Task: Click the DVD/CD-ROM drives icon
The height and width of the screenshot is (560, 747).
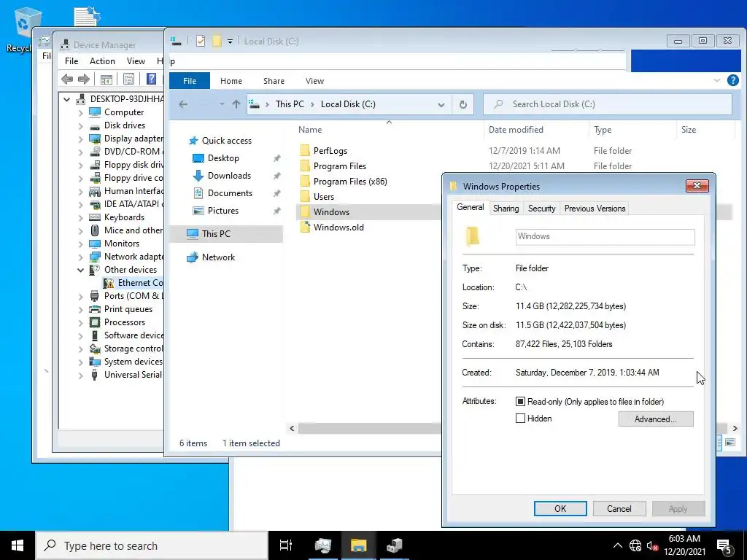Action: coord(96,152)
